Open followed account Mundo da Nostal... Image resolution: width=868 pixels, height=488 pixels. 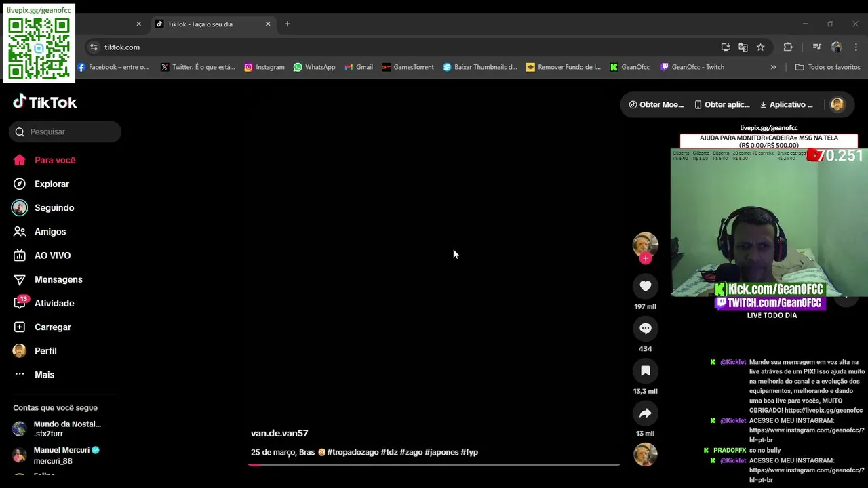57,429
